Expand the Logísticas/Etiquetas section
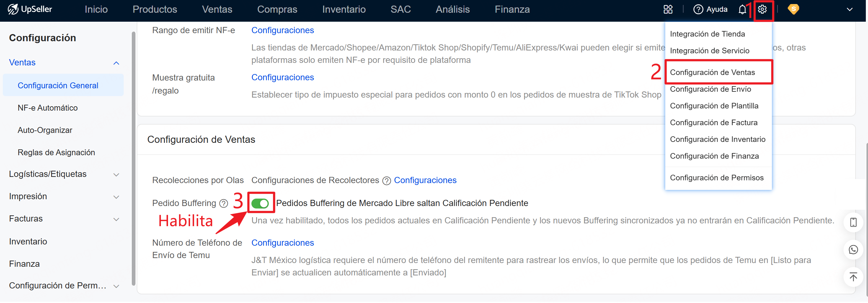The height and width of the screenshot is (303, 868). pos(116,174)
